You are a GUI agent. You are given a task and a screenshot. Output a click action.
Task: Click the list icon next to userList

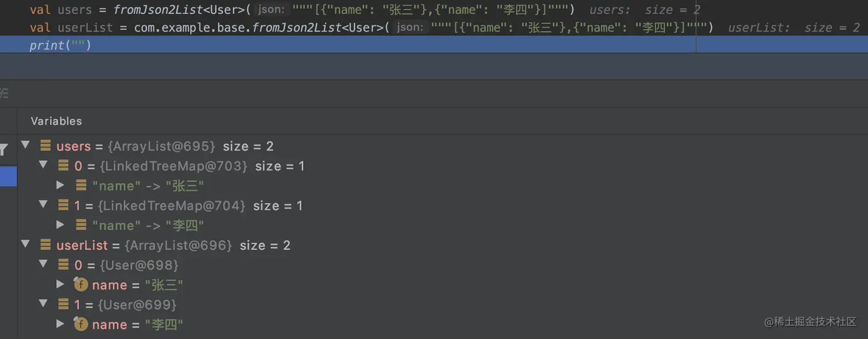coord(45,245)
